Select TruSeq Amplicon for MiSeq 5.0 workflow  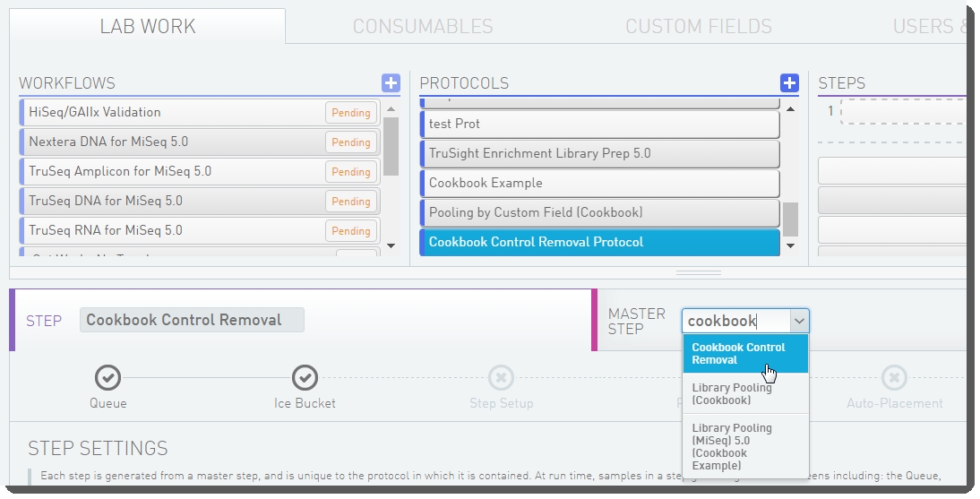(170, 171)
